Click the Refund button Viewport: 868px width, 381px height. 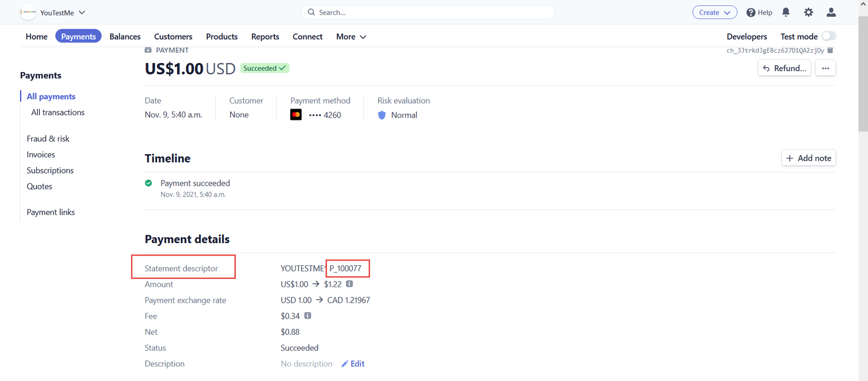click(x=784, y=68)
